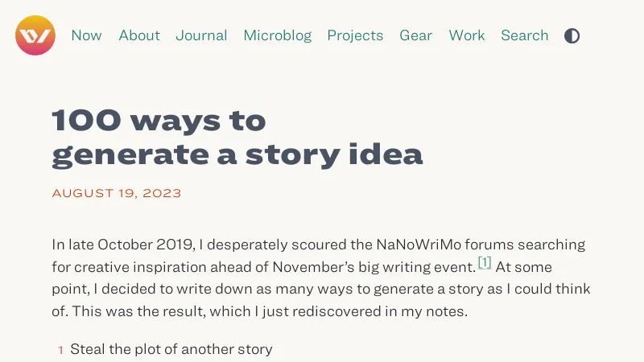Toggle dark mode with the half-circle icon
Image resolution: width=644 pixels, height=362 pixels.
coord(572,35)
